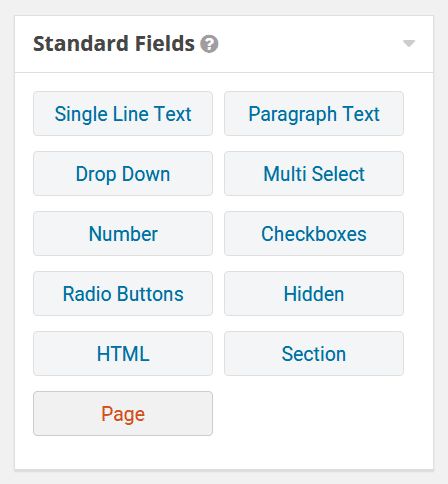Add a Checkboxes field
The height and width of the screenshot is (484, 448).
pos(314,234)
